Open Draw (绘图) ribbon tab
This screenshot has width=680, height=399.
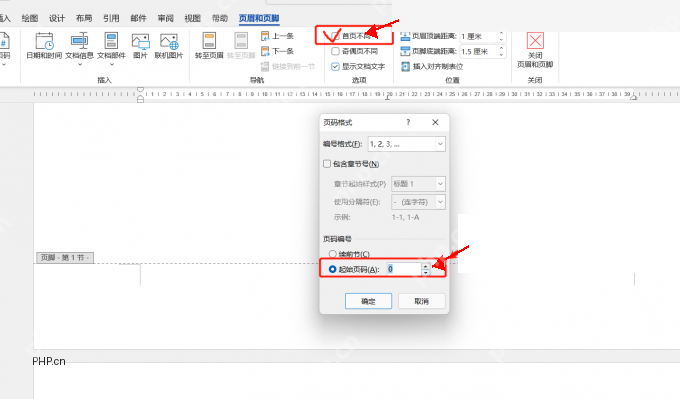[30, 18]
